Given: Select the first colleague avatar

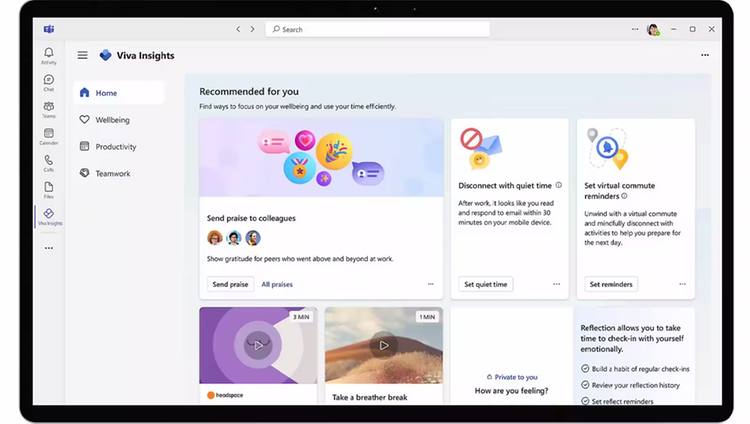Looking at the screenshot, I should (x=215, y=237).
